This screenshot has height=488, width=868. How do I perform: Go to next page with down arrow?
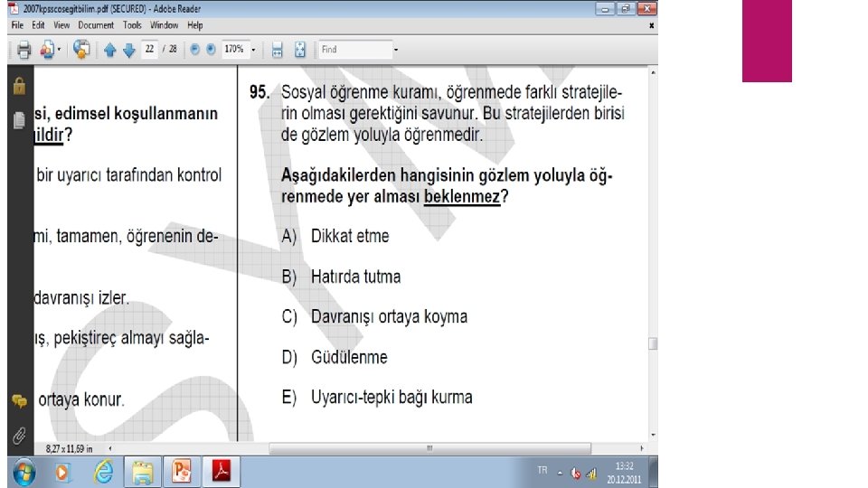[x=129, y=50]
